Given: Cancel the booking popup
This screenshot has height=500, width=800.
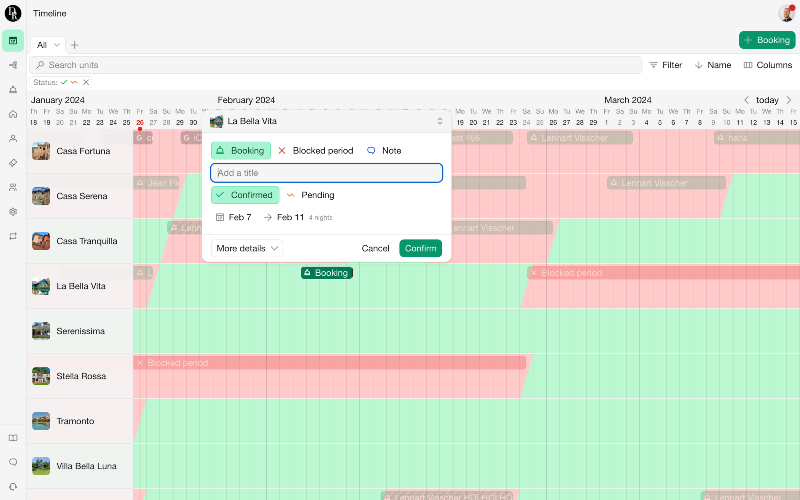Looking at the screenshot, I should (375, 248).
